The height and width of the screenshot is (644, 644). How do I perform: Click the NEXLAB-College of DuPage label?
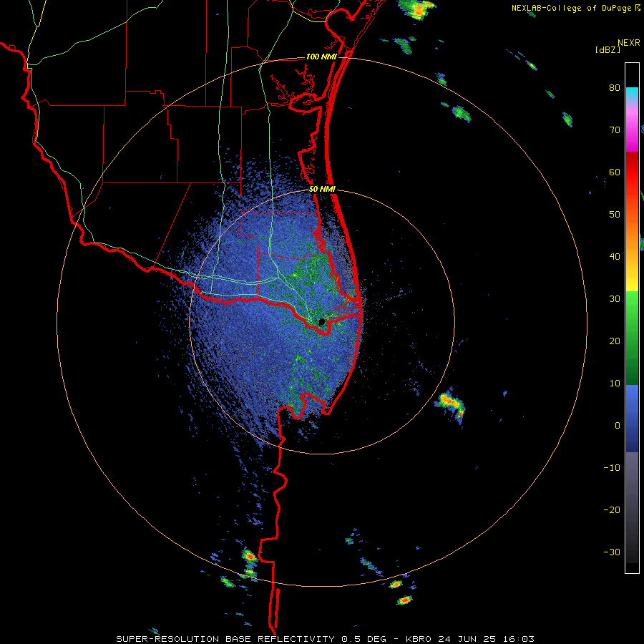click(572, 8)
